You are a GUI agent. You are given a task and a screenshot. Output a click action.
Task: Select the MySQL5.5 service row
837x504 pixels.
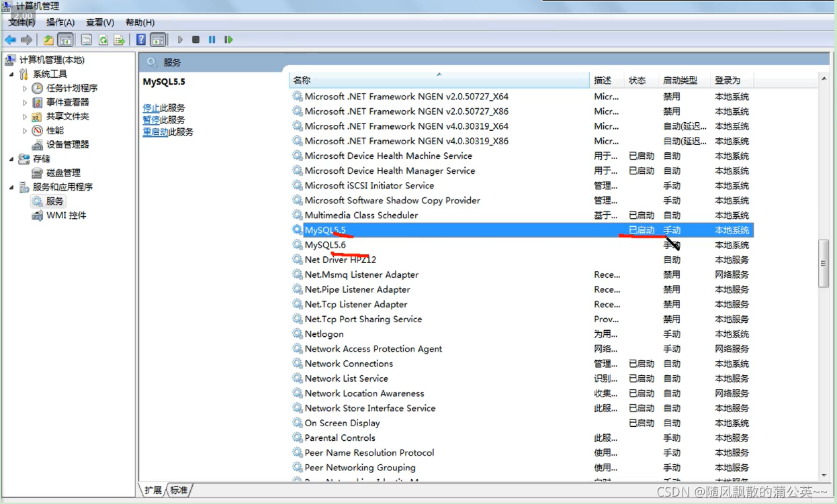522,230
